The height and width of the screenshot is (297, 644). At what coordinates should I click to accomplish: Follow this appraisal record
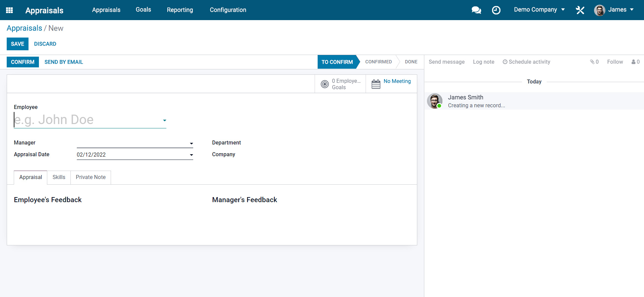(615, 62)
